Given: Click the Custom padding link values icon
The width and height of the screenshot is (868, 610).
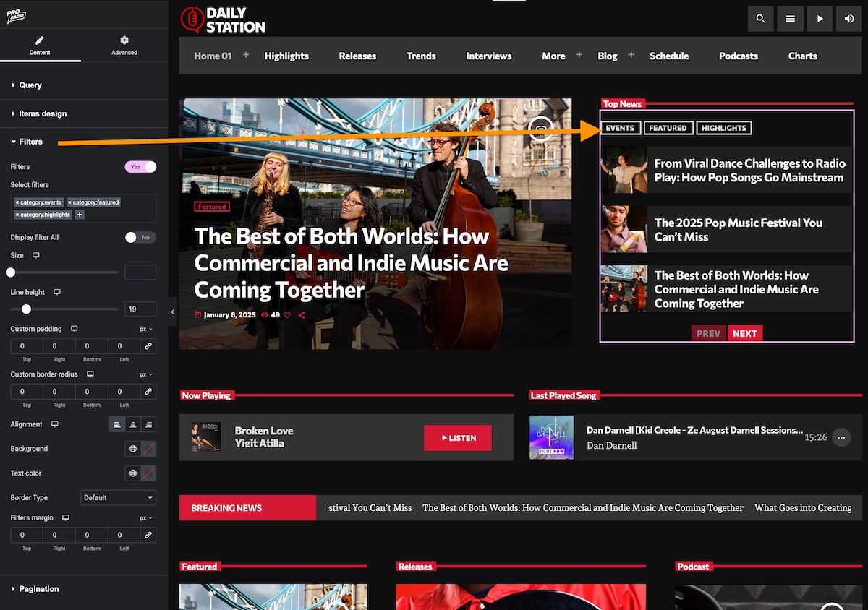Looking at the screenshot, I should pos(148,346).
